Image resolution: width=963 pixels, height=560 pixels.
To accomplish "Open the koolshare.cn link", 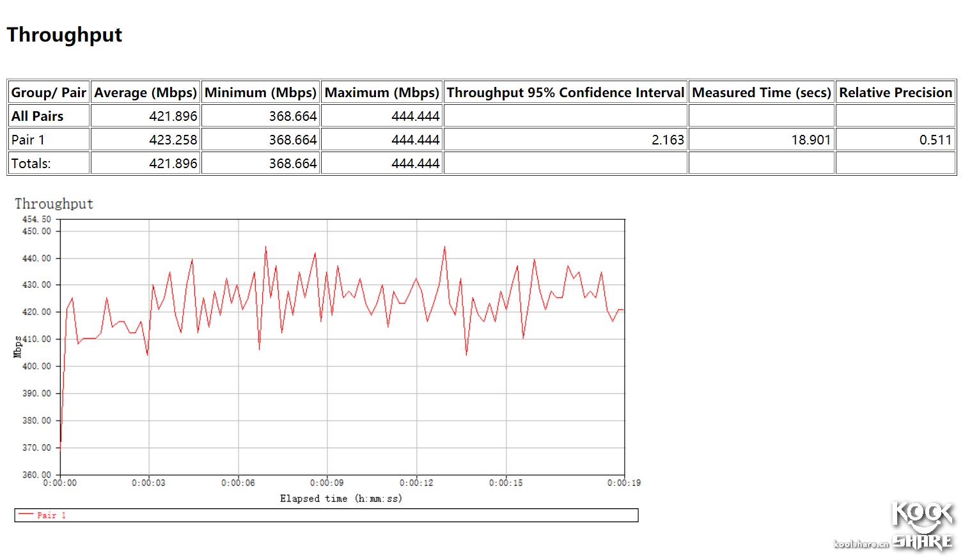I will pos(859,544).
